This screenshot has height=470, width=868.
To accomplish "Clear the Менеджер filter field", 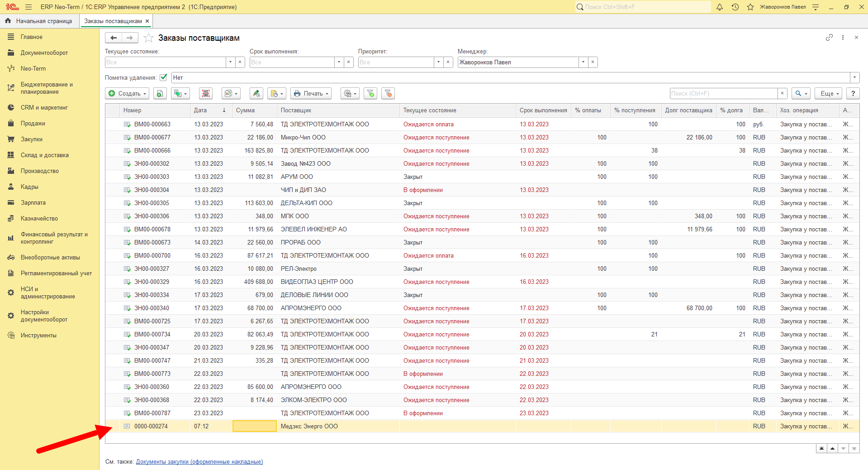I will 593,62.
